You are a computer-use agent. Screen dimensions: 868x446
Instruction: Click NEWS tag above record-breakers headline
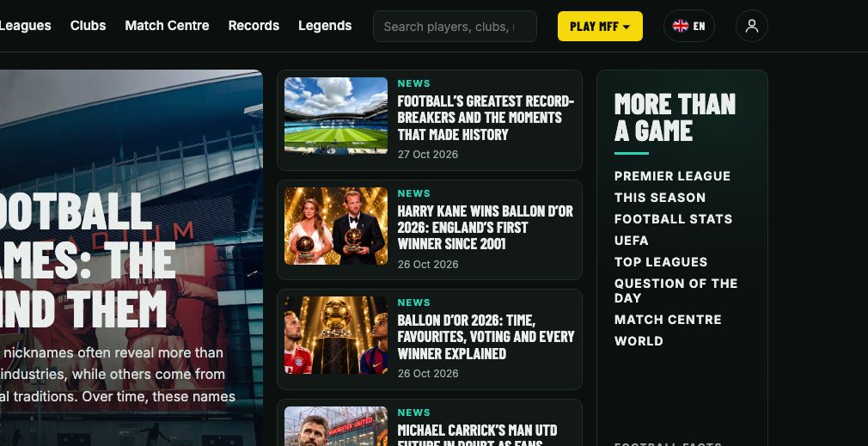[x=413, y=83]
